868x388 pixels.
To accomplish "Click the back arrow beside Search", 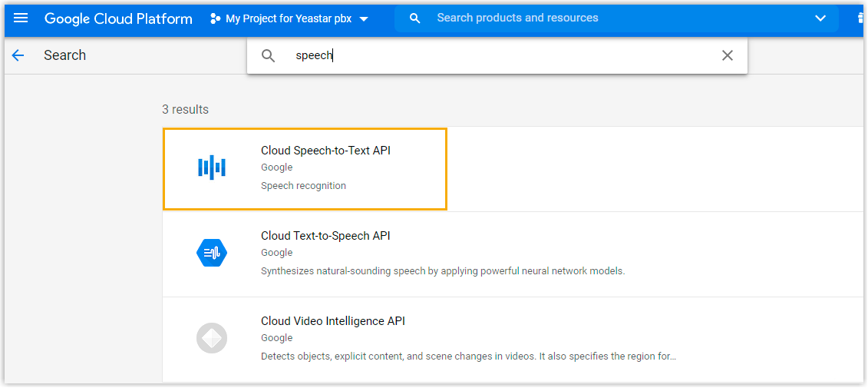I will pyautogui.click(x=18, y=55).
